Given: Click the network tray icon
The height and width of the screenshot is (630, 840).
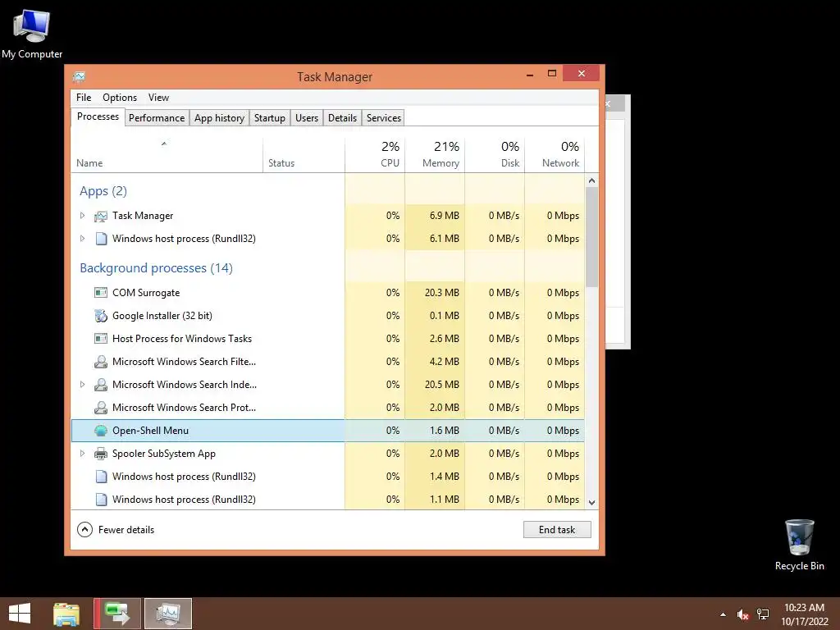Looking at the screenshot, I should point(763,614).
